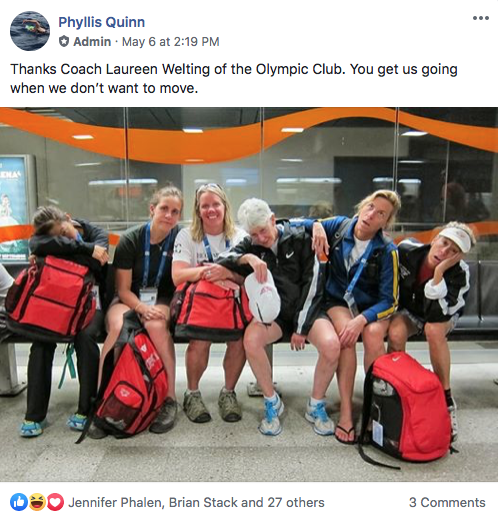Open Phyllis Quinn's profile picture
498x518 pixels.
(30, 31)
